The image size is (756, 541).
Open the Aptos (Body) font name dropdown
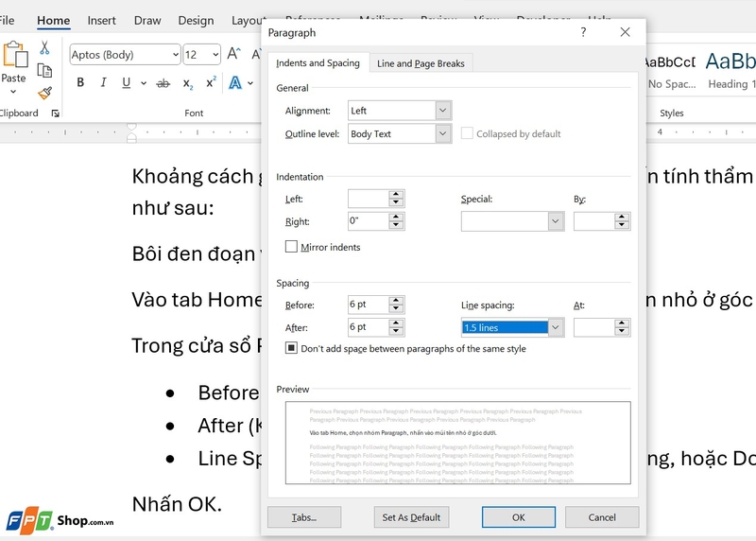175,55
